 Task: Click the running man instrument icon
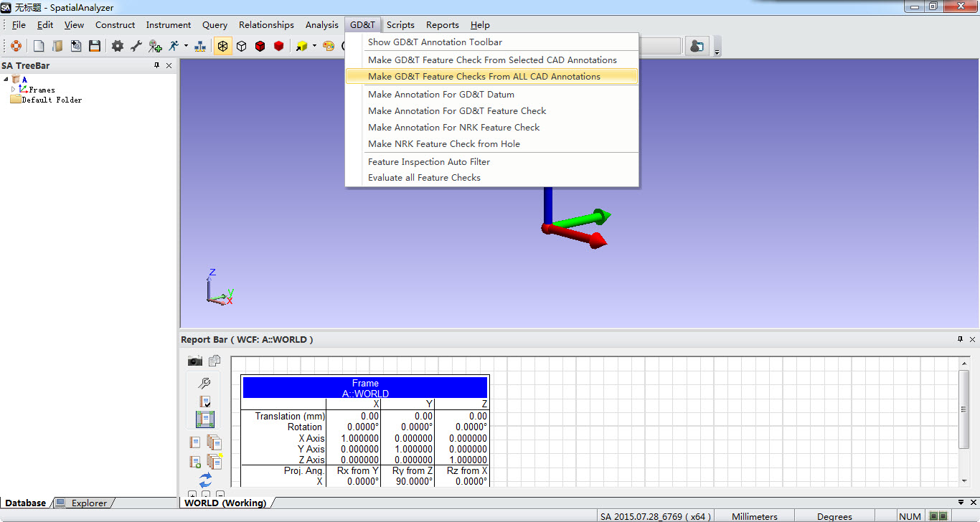[x=174, y=46]
